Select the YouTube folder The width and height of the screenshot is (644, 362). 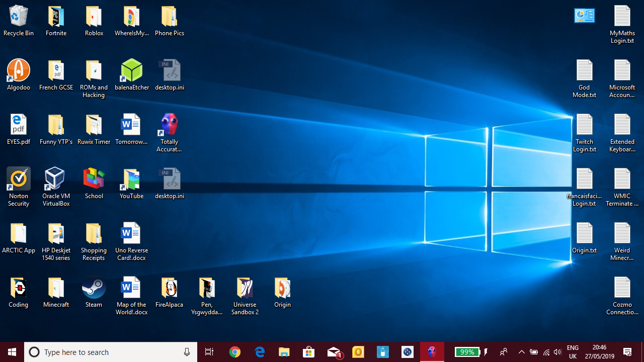pyautogui.click(x=132, y=184)
